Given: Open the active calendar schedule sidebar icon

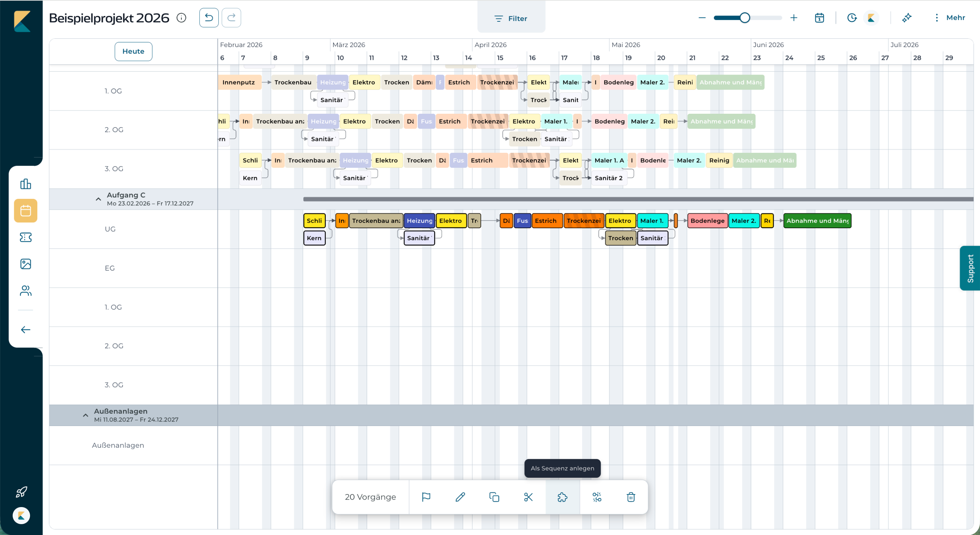Looking at the screenshot, I should pos(25,210).
